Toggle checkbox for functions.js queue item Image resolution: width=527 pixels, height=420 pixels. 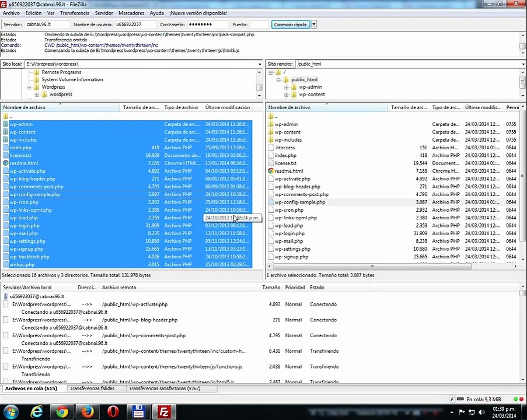tap(5, 366)
